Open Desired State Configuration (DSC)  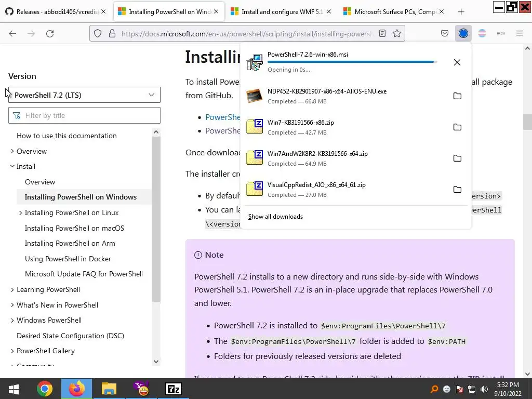(x=70, y=336)
